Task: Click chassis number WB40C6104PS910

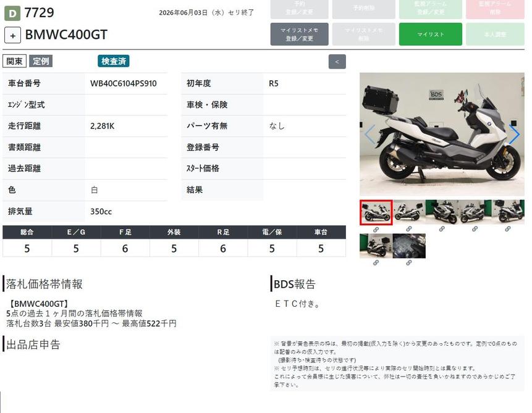Action: pos(124,83)
